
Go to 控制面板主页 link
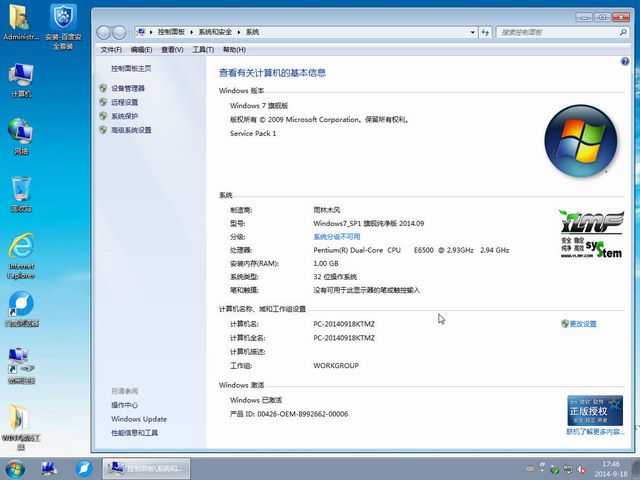coord(131,69)
